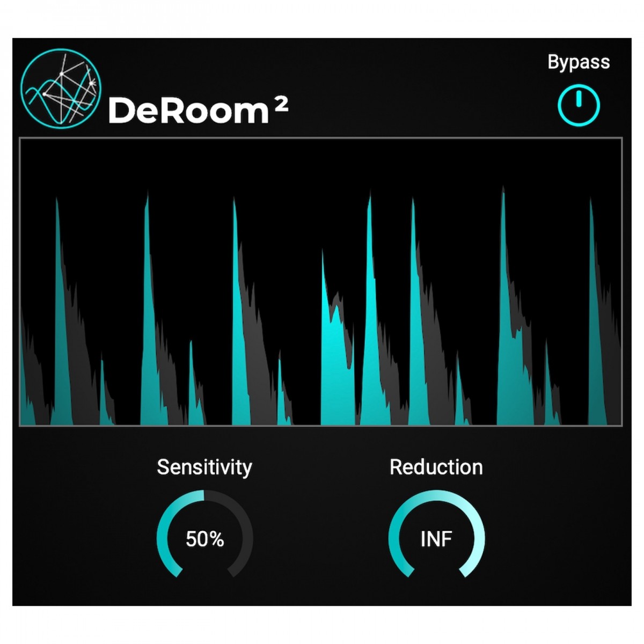This screenshot has height=644, width=644.
Task: Click the Sensitivity knob's 50% value
Action: point(204,539)
